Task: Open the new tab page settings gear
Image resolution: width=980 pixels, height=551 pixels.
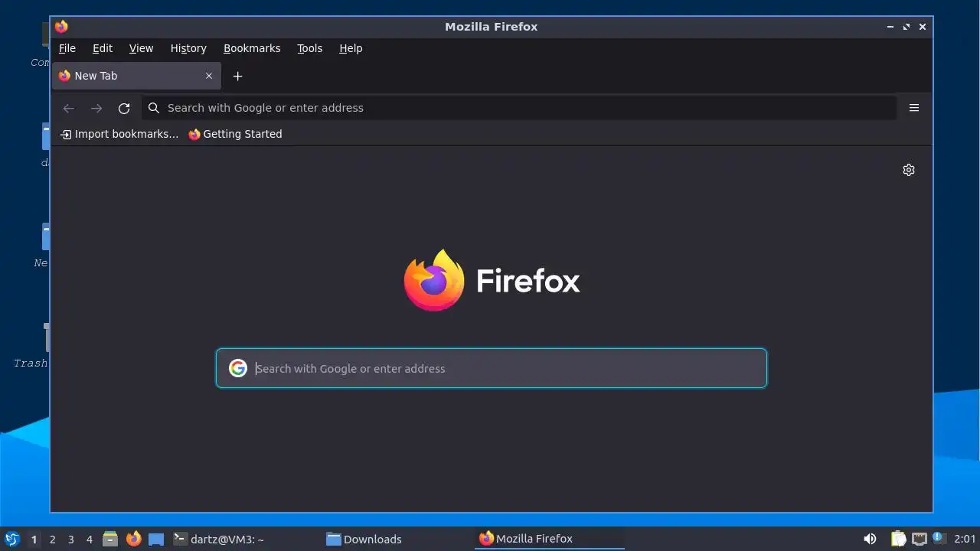Action: coord(909,170)
